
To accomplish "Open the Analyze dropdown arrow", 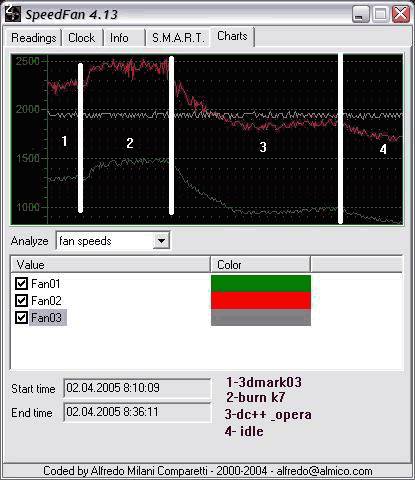I will (x=161, y=240).
